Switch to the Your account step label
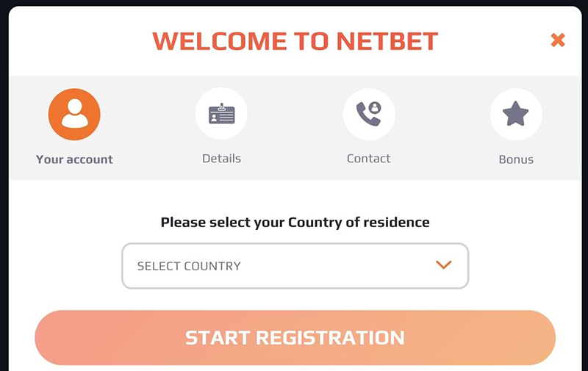The width and height of the screenshot is (588, 371). click(x=74, y=159)
